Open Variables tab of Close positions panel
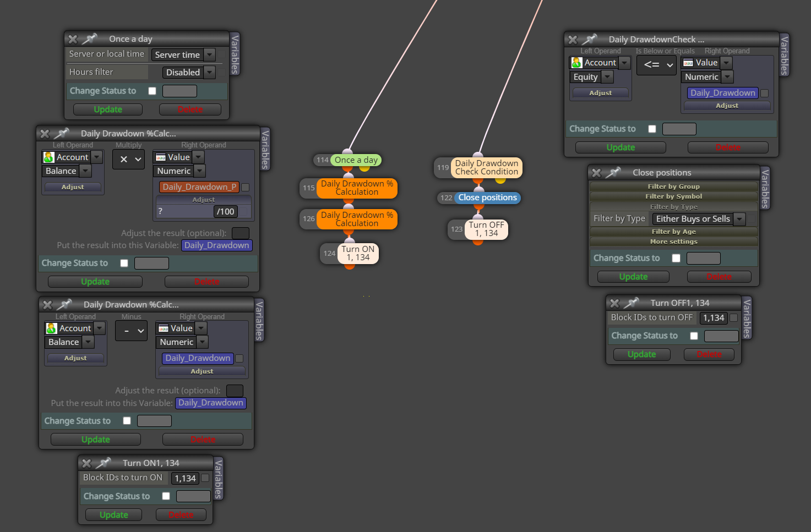The height and width of the screenshot is (532, 811). point(765,189)
